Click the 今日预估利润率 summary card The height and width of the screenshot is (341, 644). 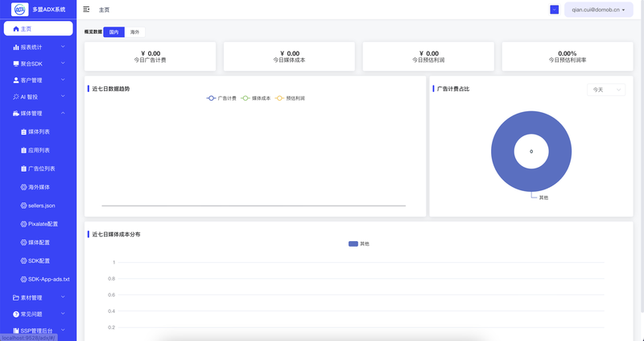pyautogui.click(x=568, y=56)
